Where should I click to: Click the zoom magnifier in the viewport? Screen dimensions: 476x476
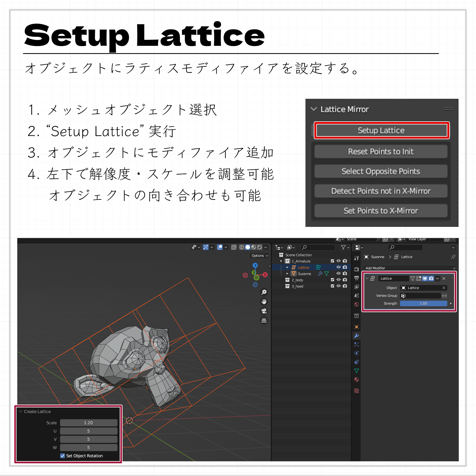tap(264, 292)
